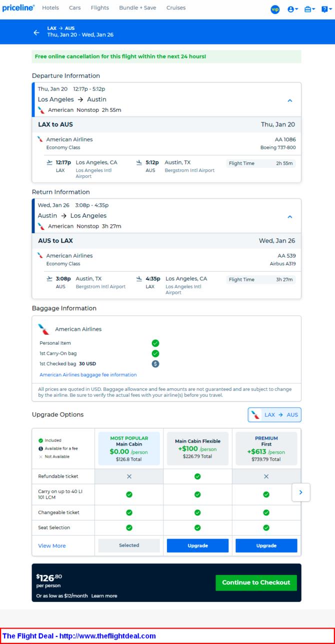Open the My Trips briefcase icon

(x=309, y=9)
